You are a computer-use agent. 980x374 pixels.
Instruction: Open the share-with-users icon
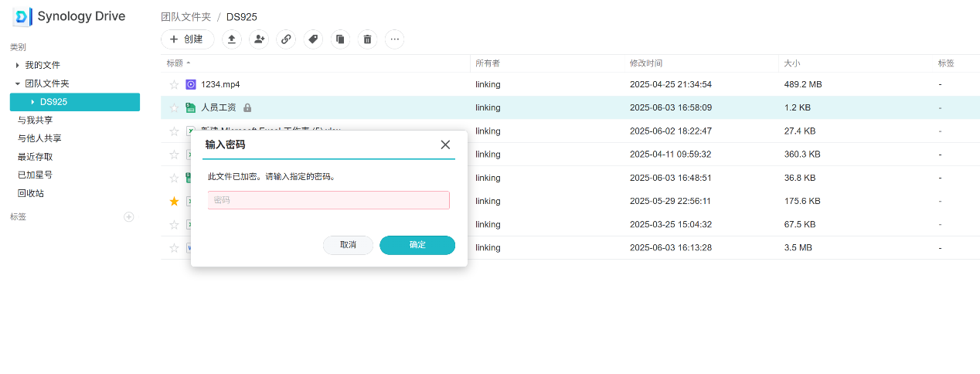click(259, 39)
